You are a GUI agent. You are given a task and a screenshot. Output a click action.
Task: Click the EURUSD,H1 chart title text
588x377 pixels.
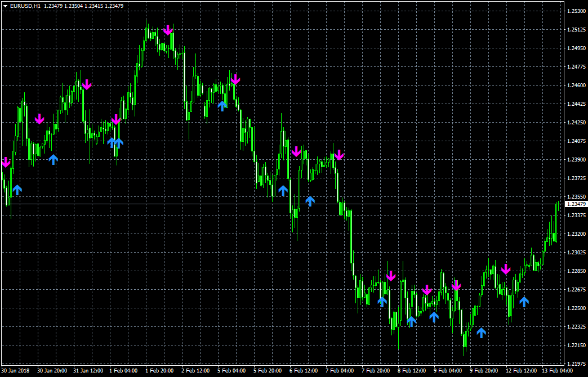(x=25, y=6)
